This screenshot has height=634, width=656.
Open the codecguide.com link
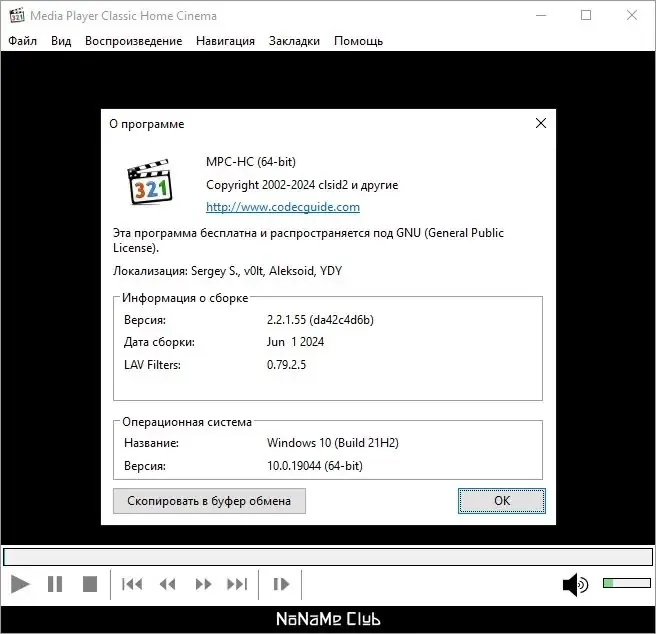coord(283,207)
